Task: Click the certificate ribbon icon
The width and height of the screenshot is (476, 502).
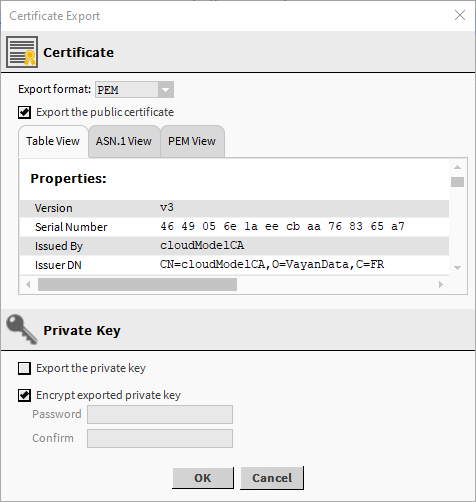Action: (x=22, y=52)
